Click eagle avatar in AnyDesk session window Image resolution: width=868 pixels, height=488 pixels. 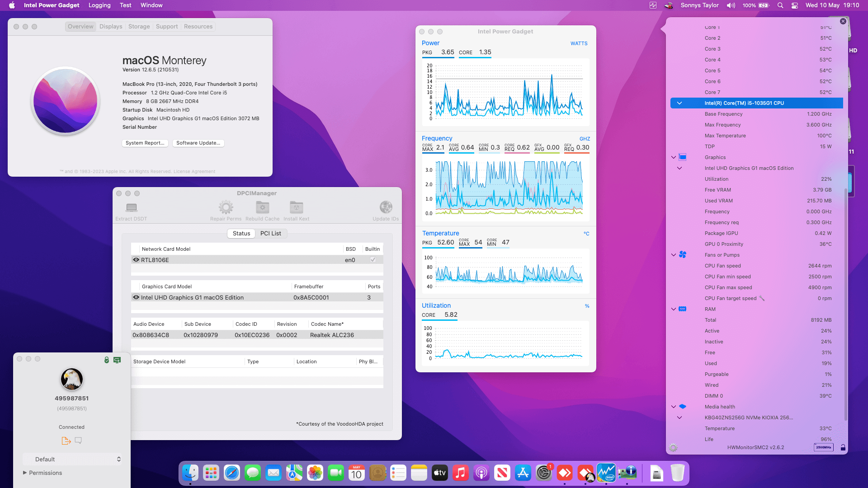tap(71, 379)
